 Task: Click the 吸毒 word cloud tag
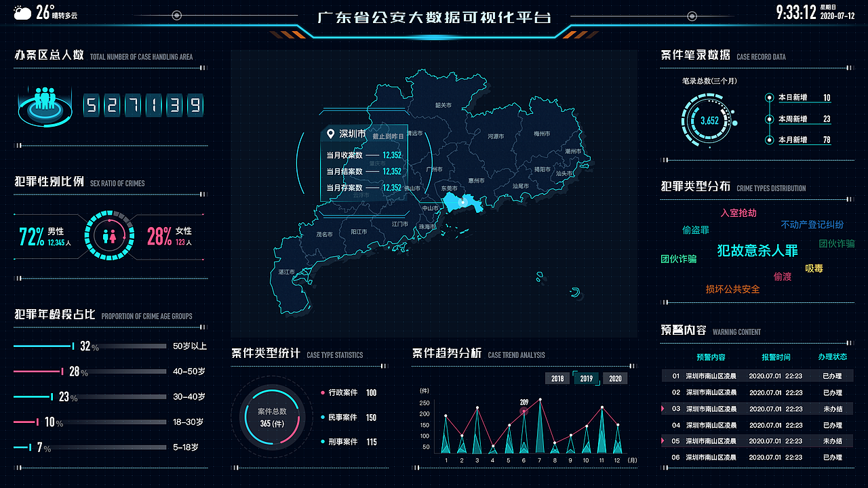(814, 268)
